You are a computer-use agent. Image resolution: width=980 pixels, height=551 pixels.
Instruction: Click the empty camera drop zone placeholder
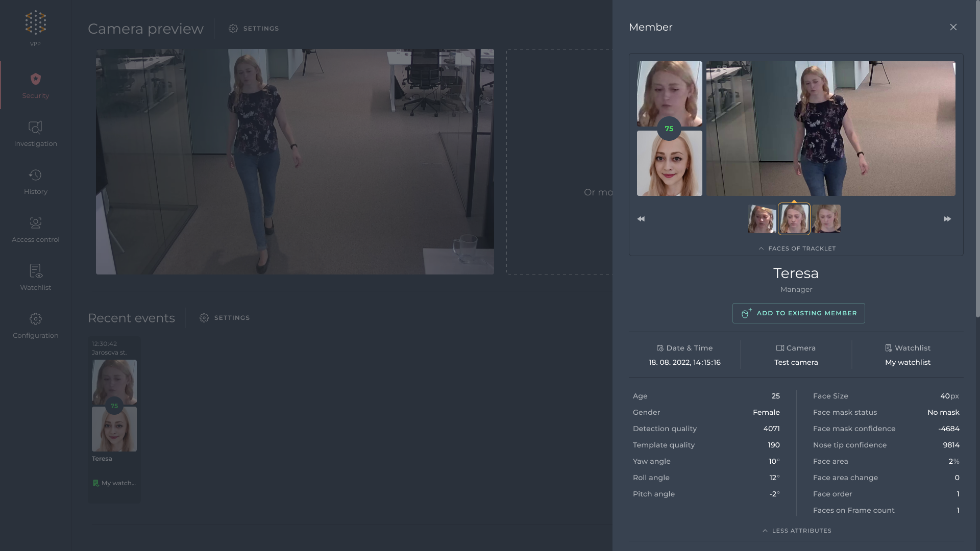(559, 162)
